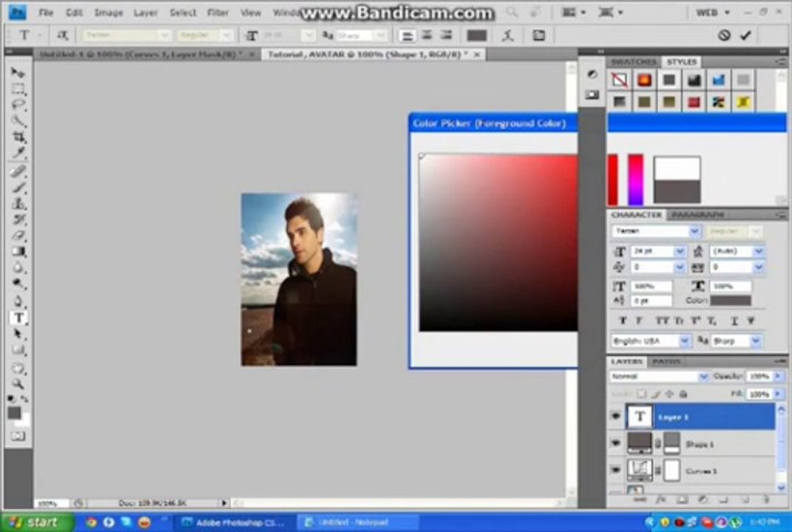Image resolution: width=792 pixels, height=532 pixels.
Task: Open the WEB workspace switcher
Action: (713, 13)
